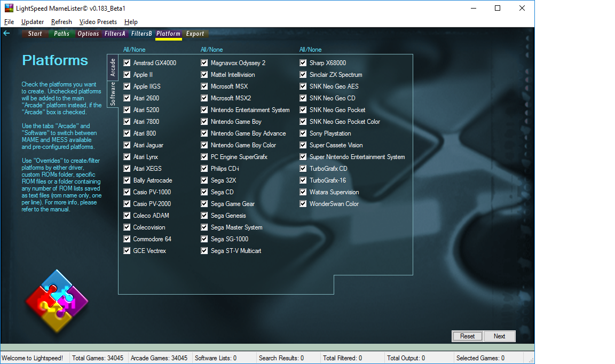Toggle the Philips CD-i checkbox
Image resolution: width=615 pixels, height=364 pixels.
coord(204,169)
